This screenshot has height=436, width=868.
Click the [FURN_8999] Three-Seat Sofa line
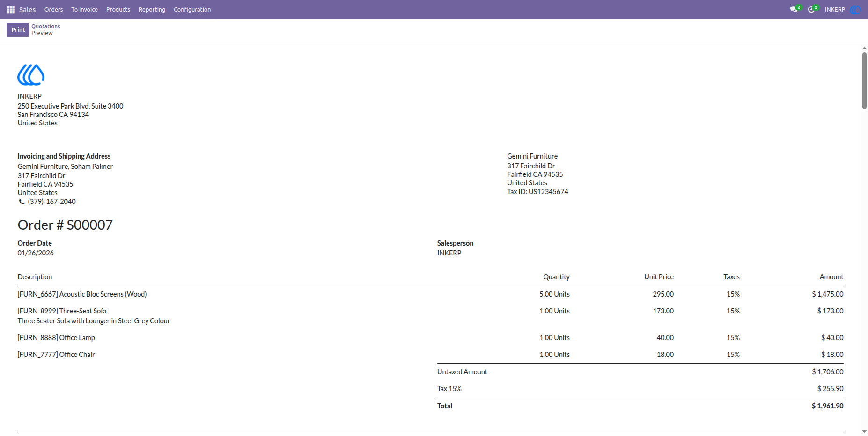coord(62,311)
